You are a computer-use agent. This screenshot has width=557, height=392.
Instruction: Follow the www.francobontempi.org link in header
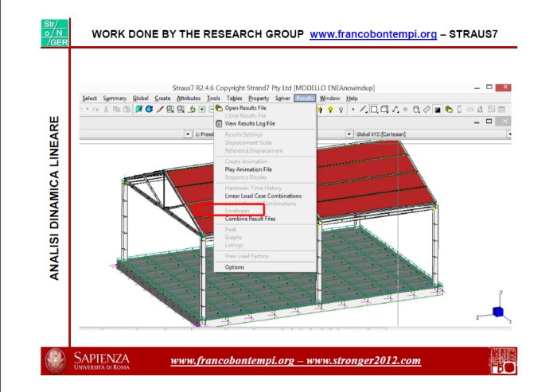coord(373,34)
